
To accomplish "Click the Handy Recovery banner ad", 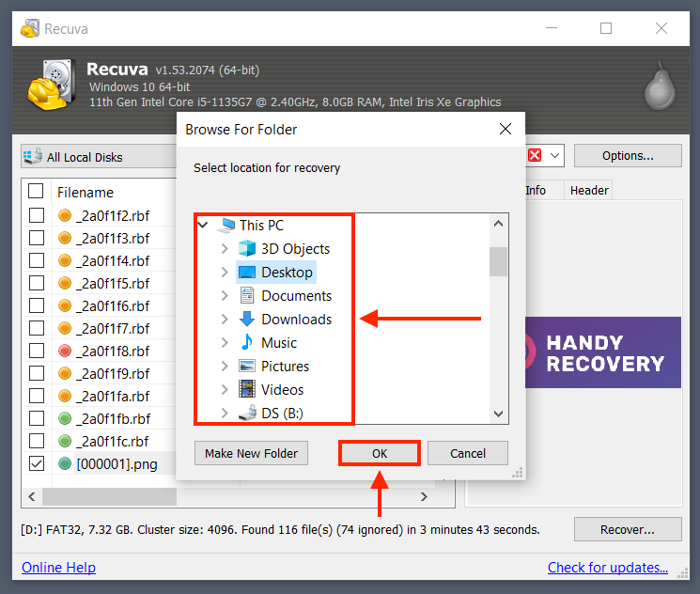I will pyautogui.click(x=603, y=352).
